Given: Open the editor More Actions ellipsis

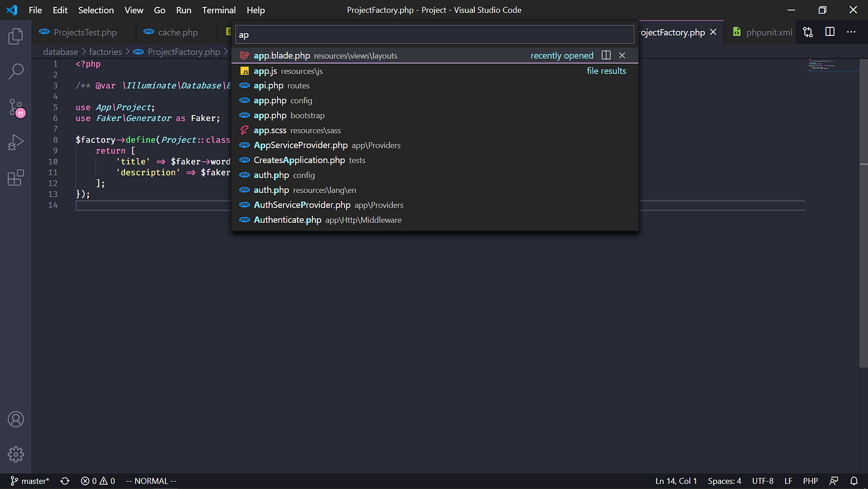Looking at the screenshot, I should coord(851,32).
